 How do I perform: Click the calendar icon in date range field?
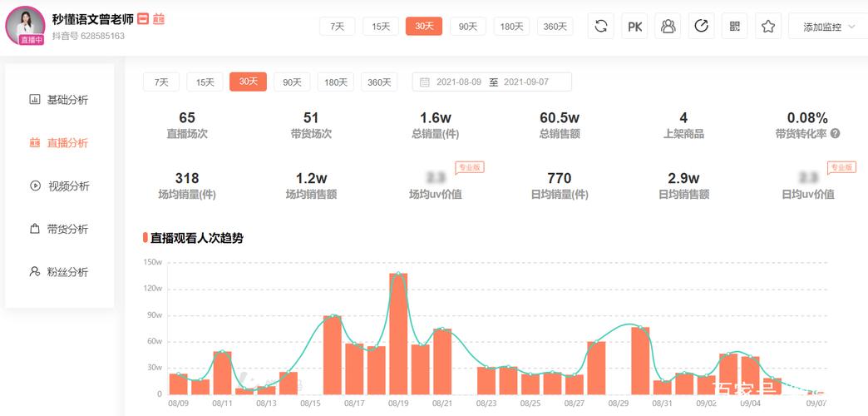[425, 82]
